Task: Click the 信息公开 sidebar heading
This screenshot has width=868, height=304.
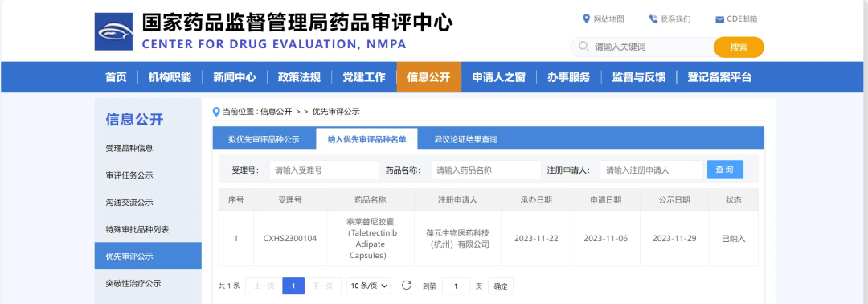Action: (x=134, y=119)
